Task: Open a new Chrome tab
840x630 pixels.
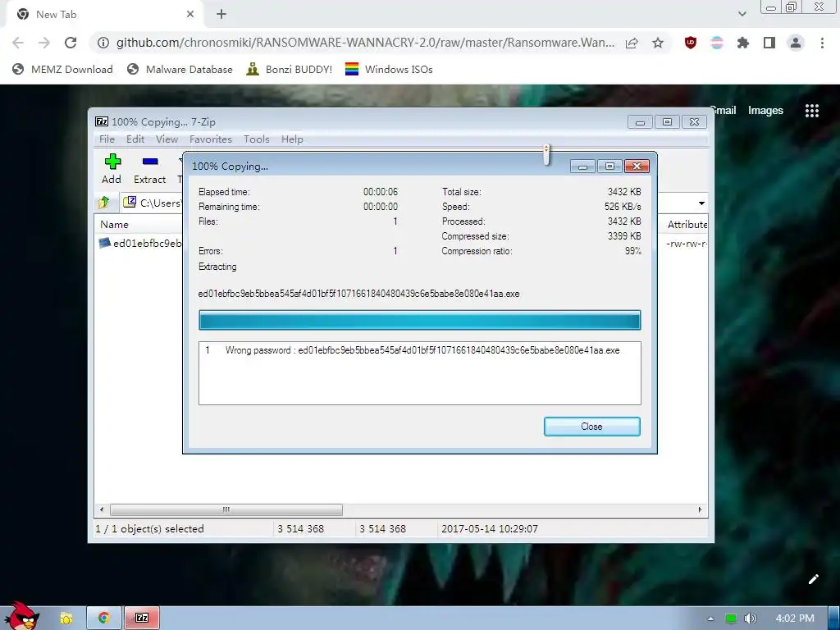Action: 221,15
